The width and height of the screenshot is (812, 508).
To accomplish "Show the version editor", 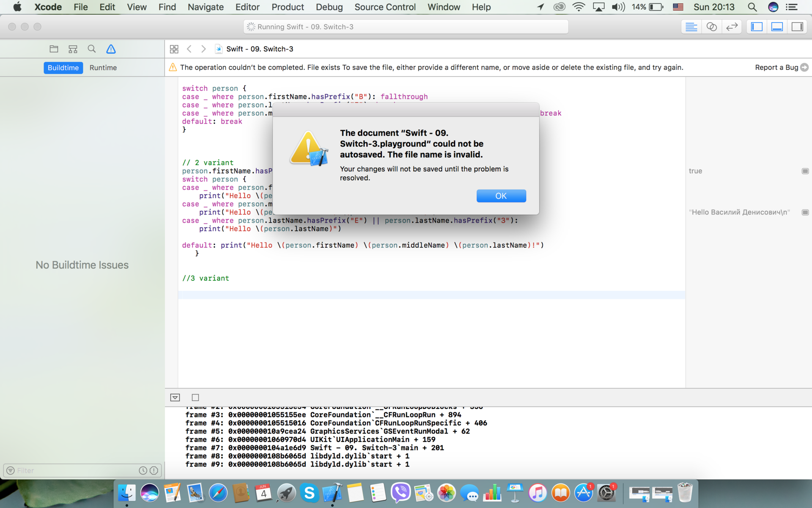I will pos(732,27).
